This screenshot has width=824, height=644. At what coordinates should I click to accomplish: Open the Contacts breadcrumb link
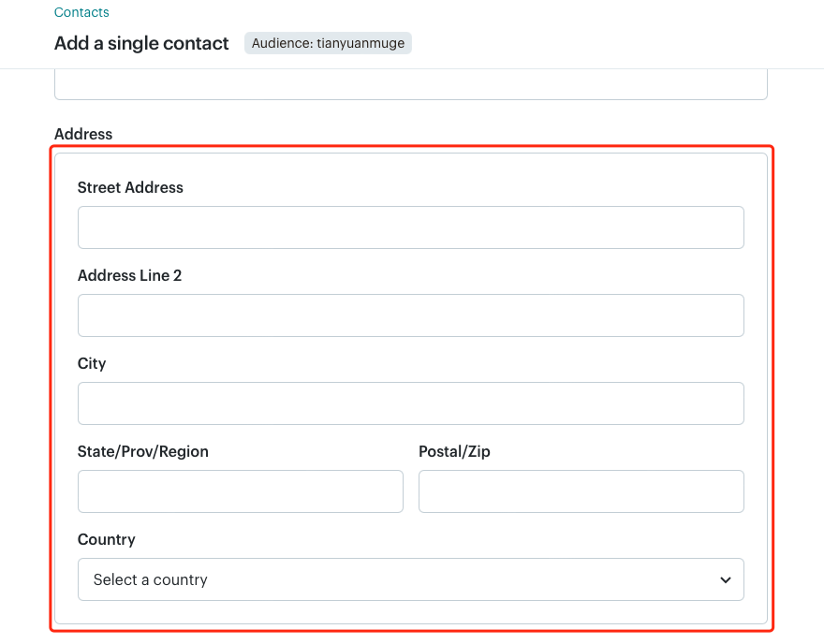click(x=81, y=12)
